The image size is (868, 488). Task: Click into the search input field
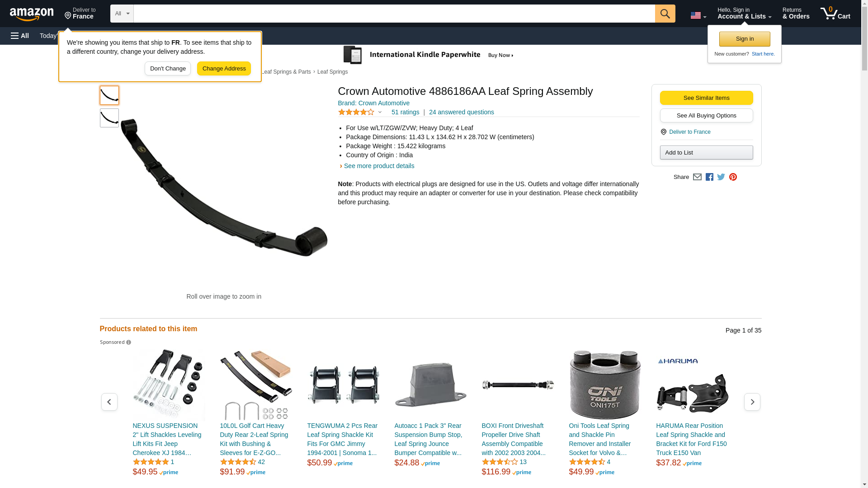(394, 14)
